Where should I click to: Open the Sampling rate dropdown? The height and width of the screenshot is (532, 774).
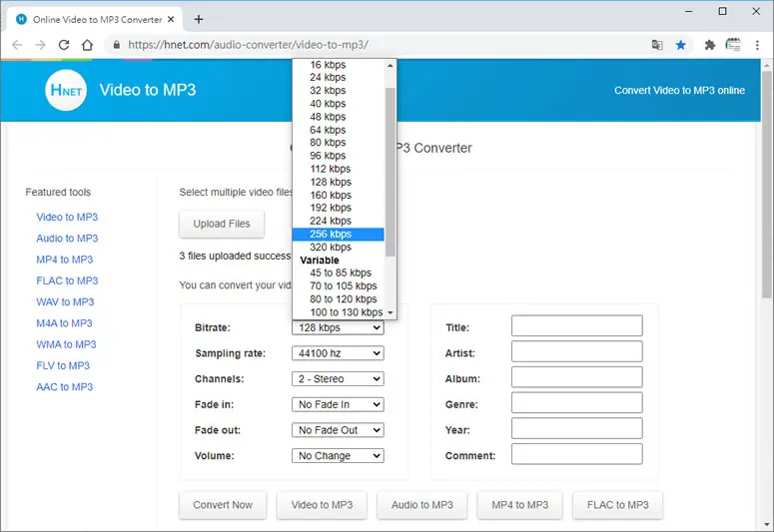pos(338,353)
